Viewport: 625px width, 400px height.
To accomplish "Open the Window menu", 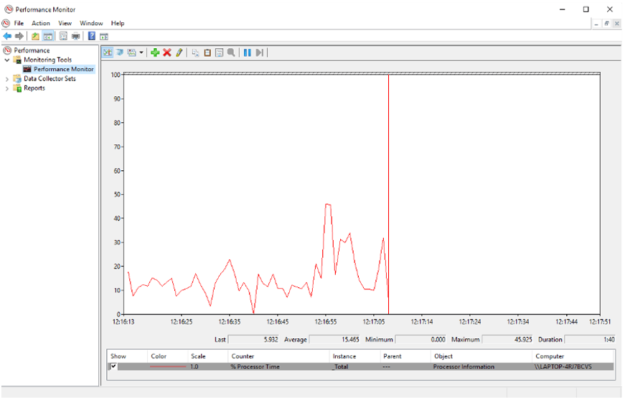I will coord(91,23).
